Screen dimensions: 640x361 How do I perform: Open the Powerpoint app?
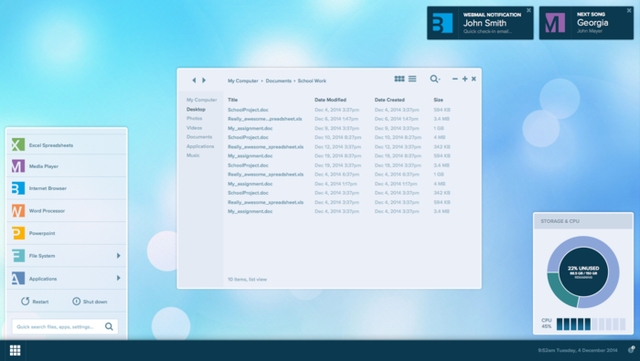(x=67, y=233)
